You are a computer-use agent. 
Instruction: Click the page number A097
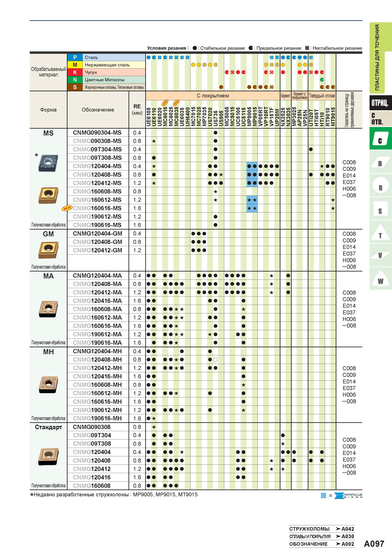(374, 544)
